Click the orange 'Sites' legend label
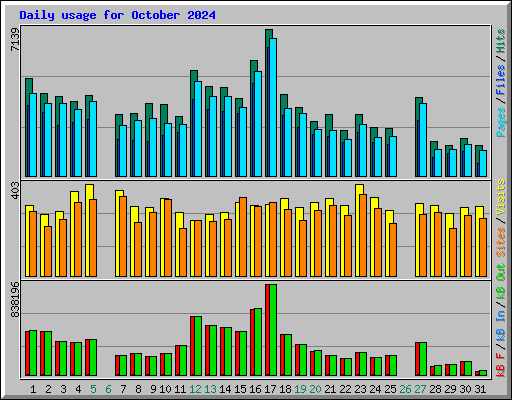Viewport: 512px width, 400px height. pos(500,242)
